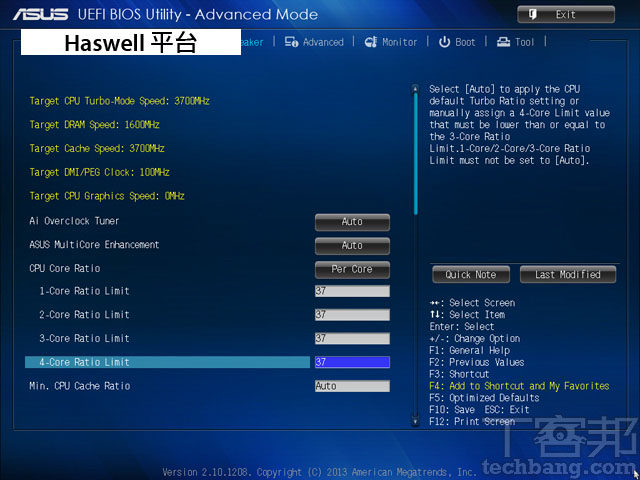640x480 pixels.
Task: Select the Min. CPU Cache Ratio label
Action: tap(80, 386)
